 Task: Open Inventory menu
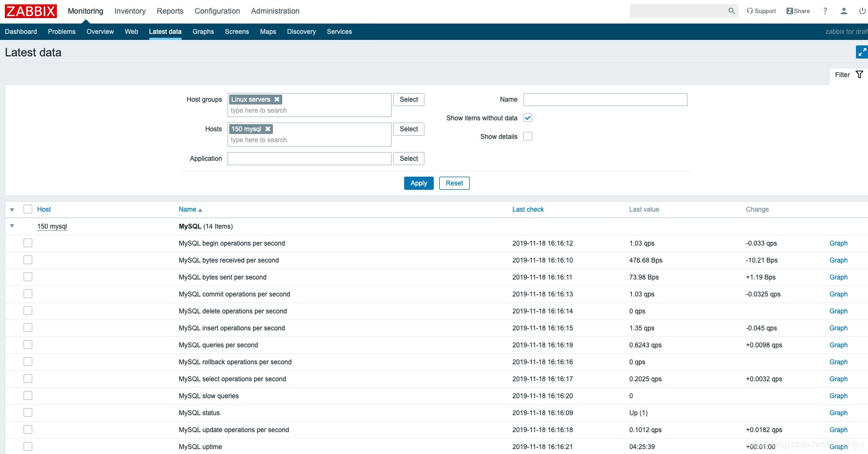pyautogui.click(x=130, y=11)
